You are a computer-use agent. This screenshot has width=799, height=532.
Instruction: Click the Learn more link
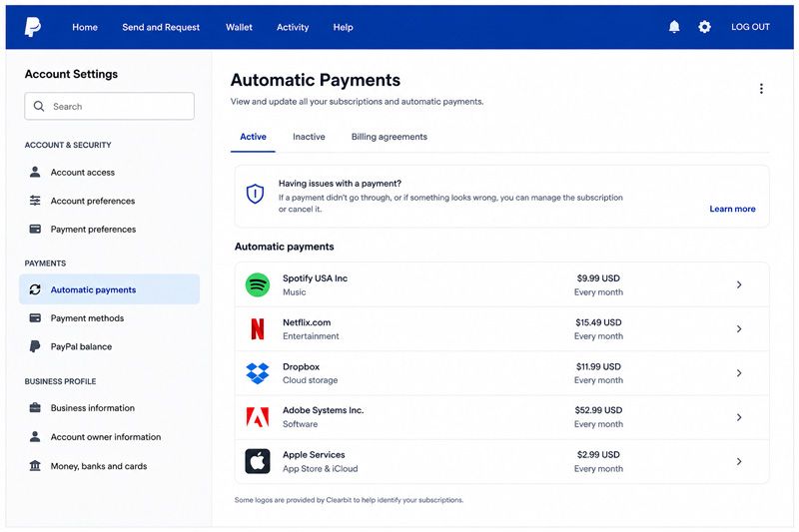732,209
